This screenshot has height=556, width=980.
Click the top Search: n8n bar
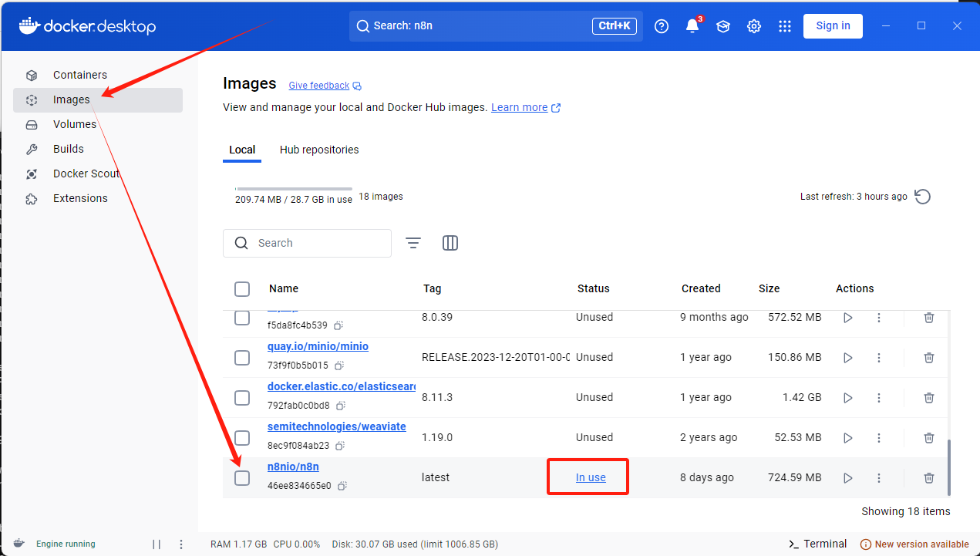tap(496, 26)
